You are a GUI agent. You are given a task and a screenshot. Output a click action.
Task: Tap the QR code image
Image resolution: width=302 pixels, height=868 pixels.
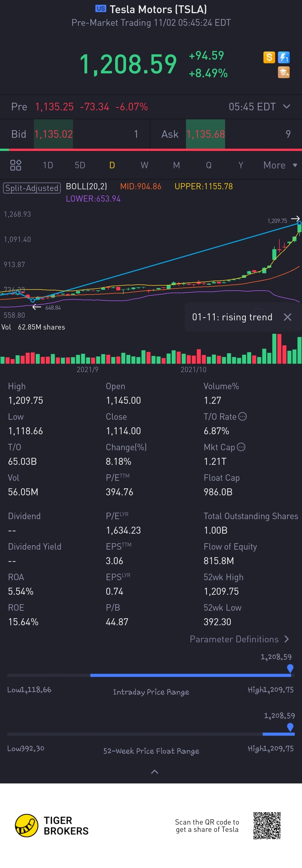(x=267, y=825)
